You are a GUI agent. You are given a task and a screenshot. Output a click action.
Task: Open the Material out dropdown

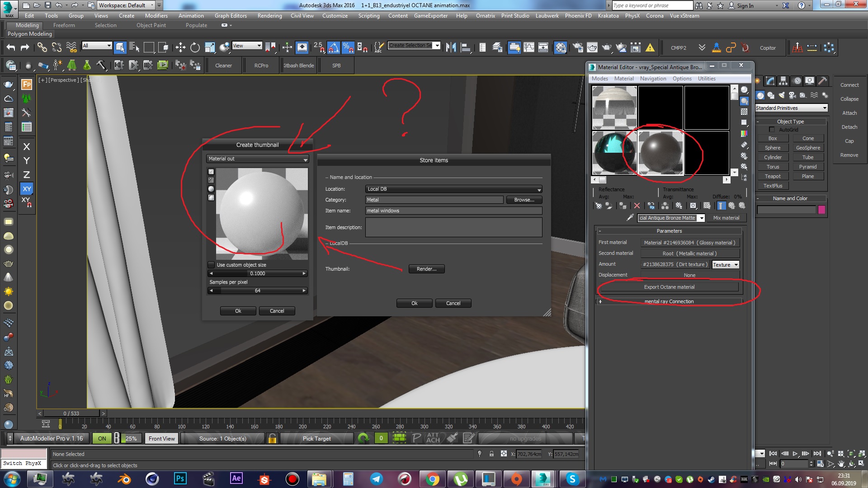(x=258, y=159)
